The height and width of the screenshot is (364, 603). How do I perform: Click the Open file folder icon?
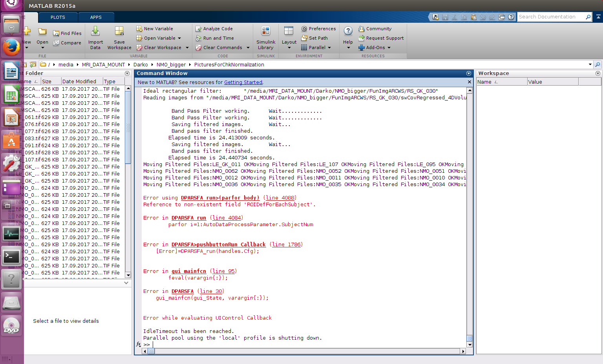coord(42,31)
